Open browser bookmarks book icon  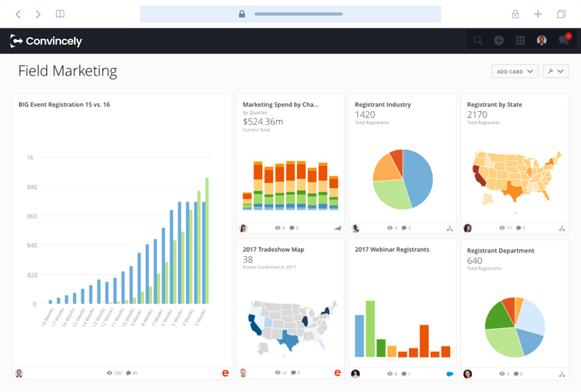[60, 14]
